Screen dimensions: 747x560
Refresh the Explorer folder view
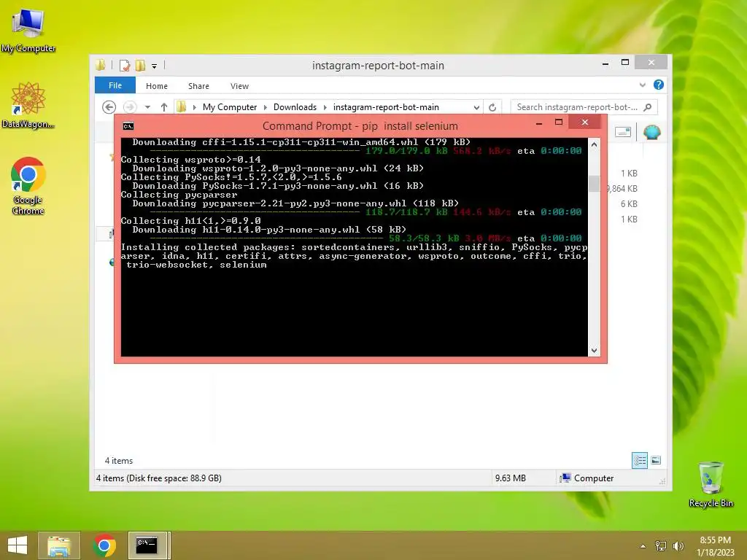coord(492,108)
